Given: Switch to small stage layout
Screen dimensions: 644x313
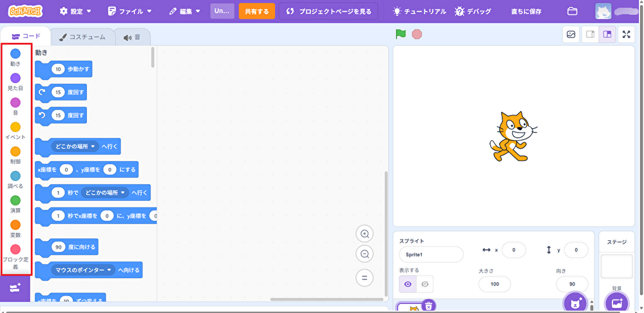Looking at the screenshot, I should click(x=590, y=35).
